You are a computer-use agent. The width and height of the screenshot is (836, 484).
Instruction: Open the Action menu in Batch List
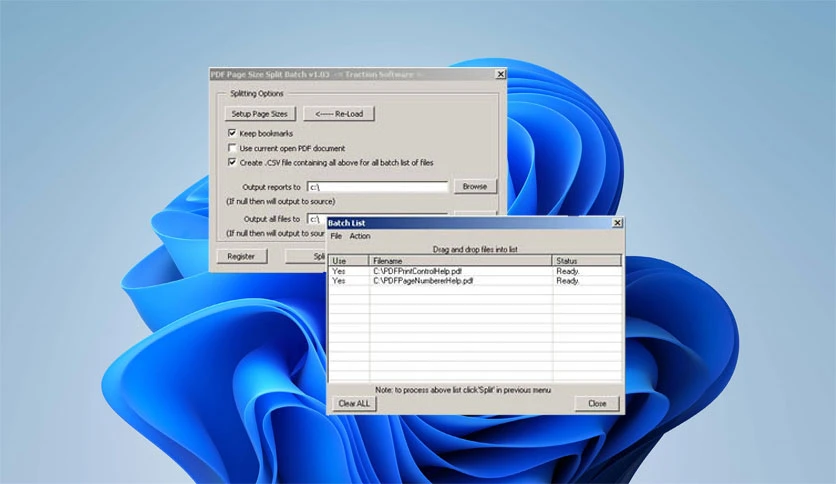click(x=360, y=236)
